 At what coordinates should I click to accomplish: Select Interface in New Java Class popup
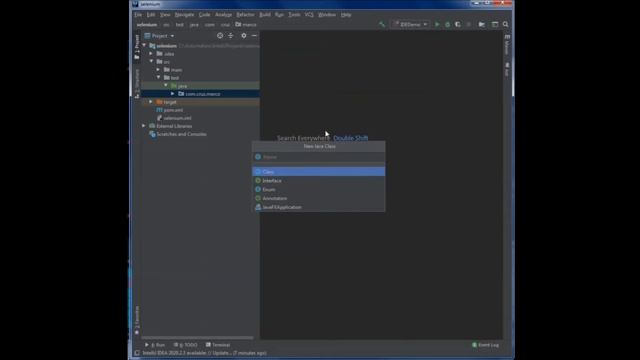click(318, 181)
